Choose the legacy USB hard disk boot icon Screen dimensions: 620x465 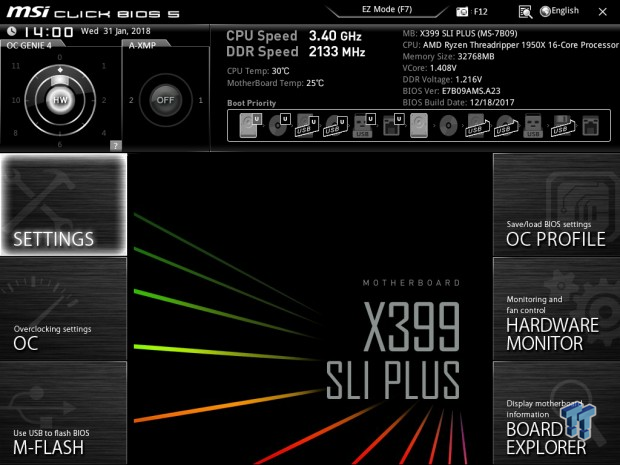click(x=477, y=125)
